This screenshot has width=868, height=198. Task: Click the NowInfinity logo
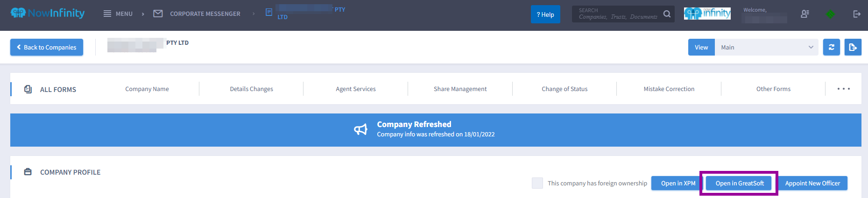coord(48,13)
